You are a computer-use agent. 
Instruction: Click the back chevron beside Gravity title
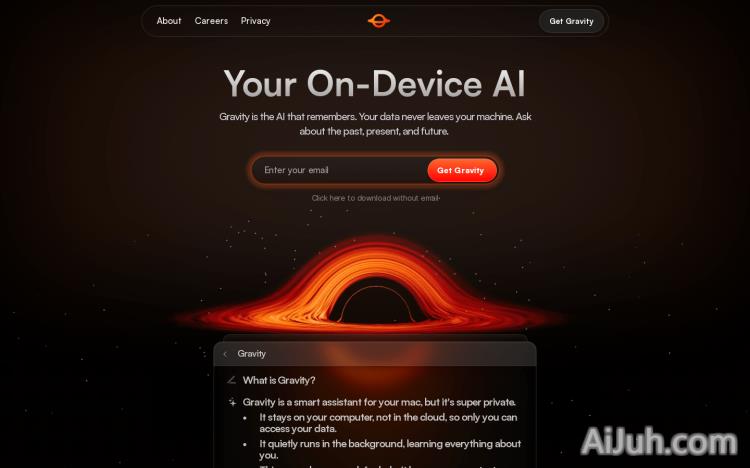225,354
